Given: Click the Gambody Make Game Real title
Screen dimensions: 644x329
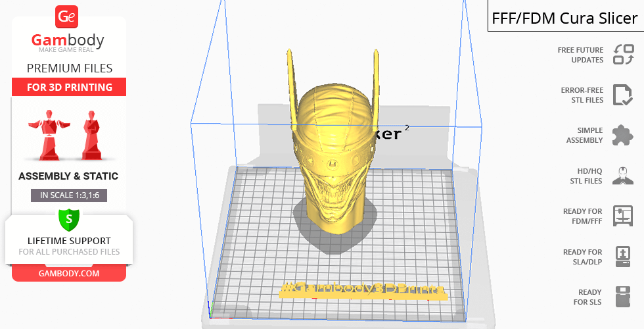Looking at the screenshot, I should (x=68, y=43).
